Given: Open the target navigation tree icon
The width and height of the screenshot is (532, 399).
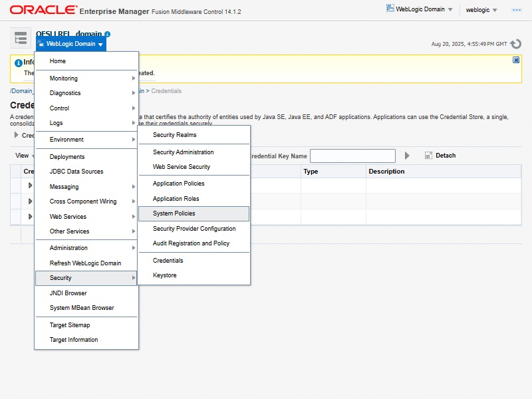Looking at the screenshot, I should pyautogui.click(x=21, y=38).
